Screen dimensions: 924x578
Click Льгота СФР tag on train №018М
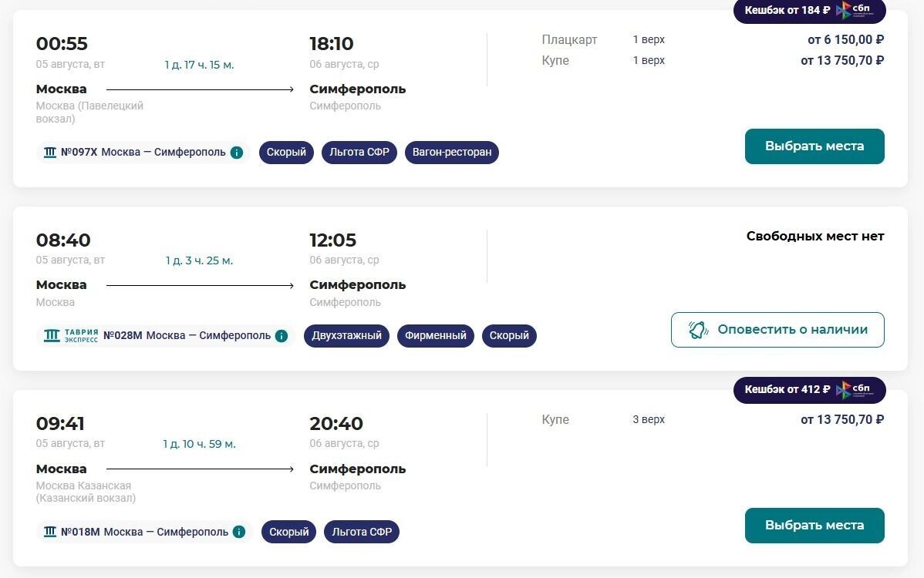pos(362,532)
